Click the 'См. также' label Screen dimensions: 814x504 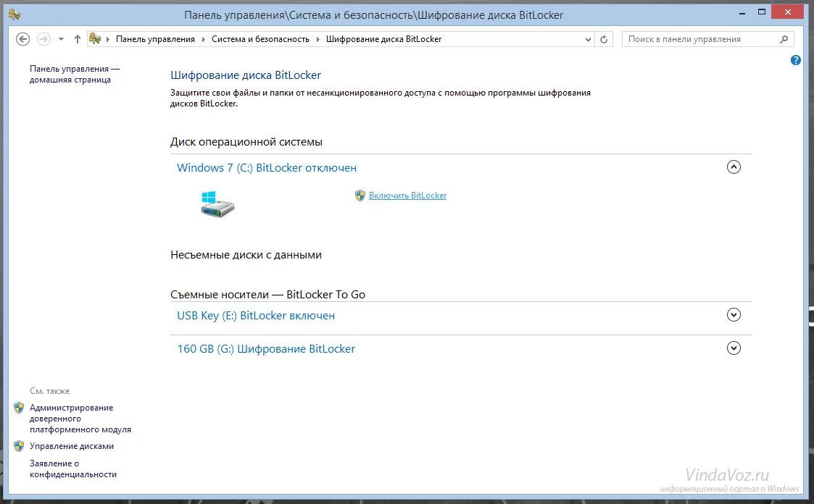coord(50,391)
